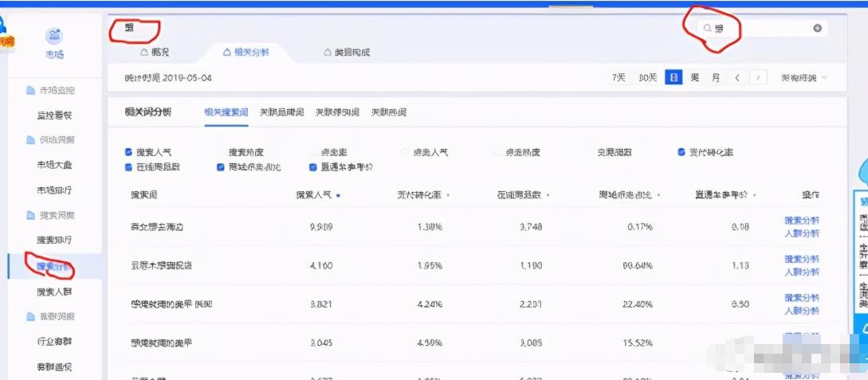Go to previous date with left chevron
The image size is (868, 380).
pos(736,78)
